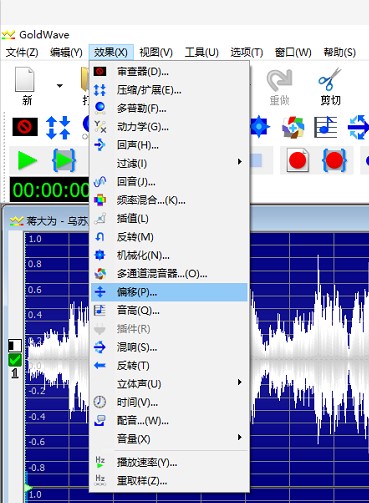Open the 选项(T) menu
This screenshot has height=503, width=369.
pyautogui.click(x=247, y=52)
